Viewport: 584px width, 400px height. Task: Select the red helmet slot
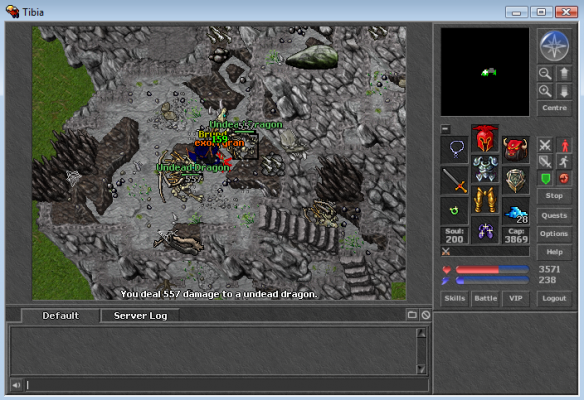pyautogui.click(x=485, y=138)
